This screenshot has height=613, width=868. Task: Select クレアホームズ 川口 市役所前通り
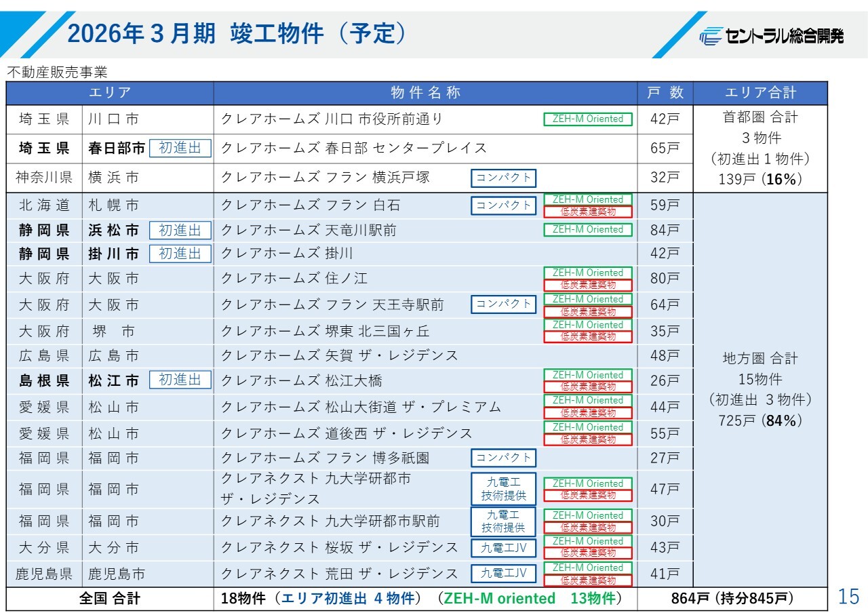(x=332, y=119)
